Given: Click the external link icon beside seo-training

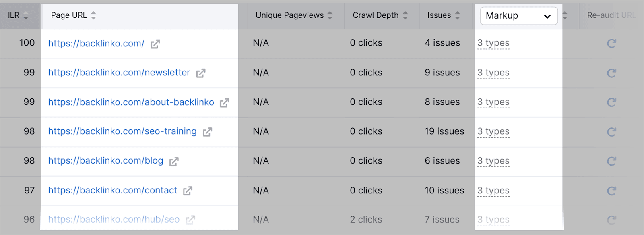Looking at the screenshot, I should 208,132.
